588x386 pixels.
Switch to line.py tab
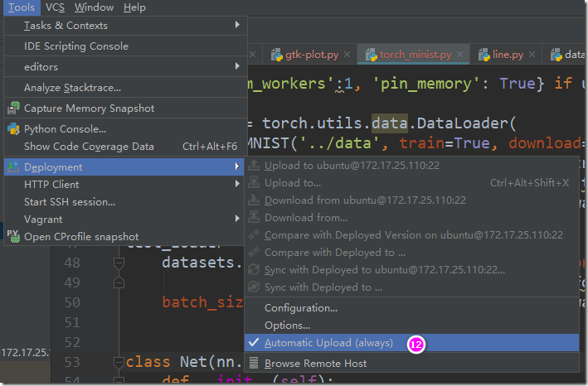pyautogui.click(x=508, y=55)
